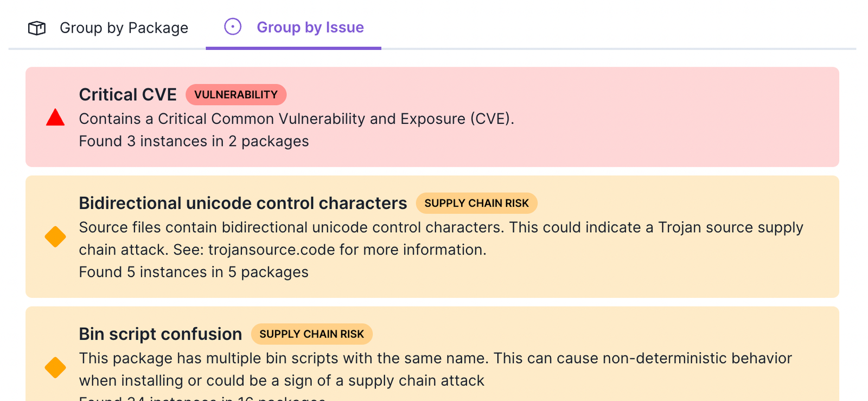868x401 pixels.
Task: Click SUPPLY CHAIN RISK badge on Bidirectional unicode
Action: (476, 203)
